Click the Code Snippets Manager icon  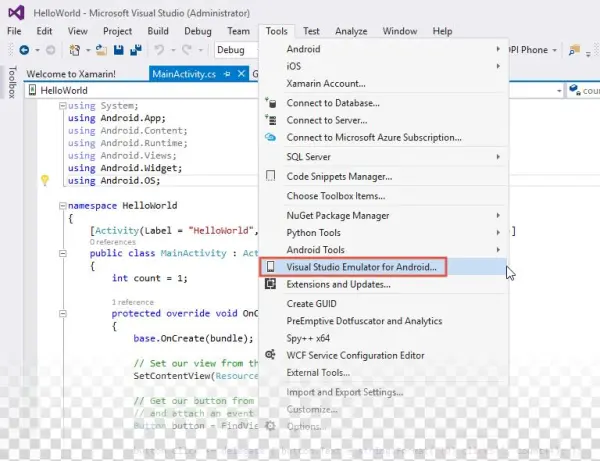[271, 176]
